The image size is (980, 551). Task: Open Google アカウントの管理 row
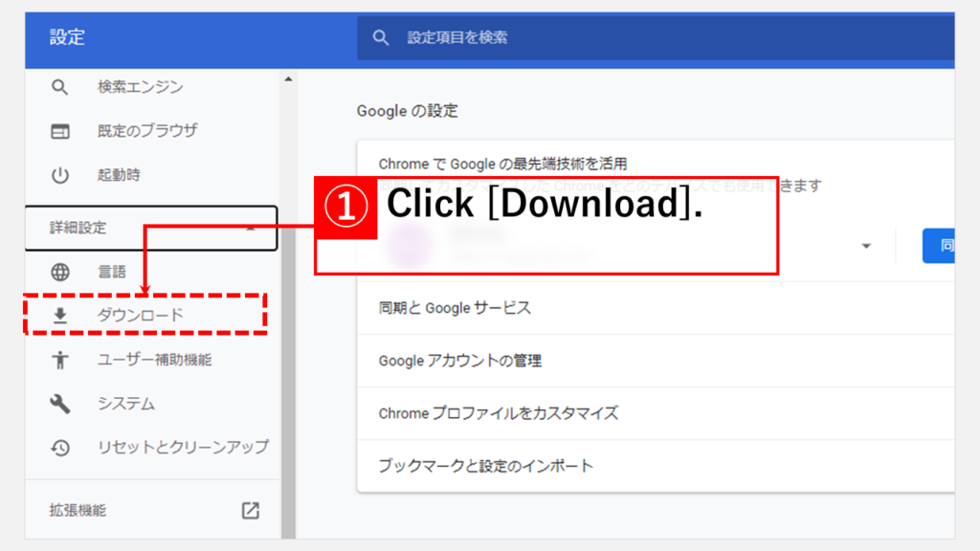(x=656, y=361)
